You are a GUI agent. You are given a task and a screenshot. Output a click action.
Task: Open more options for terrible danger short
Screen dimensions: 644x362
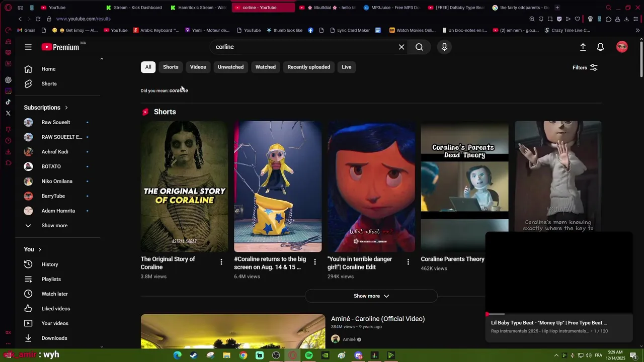[x=408, y=262]
